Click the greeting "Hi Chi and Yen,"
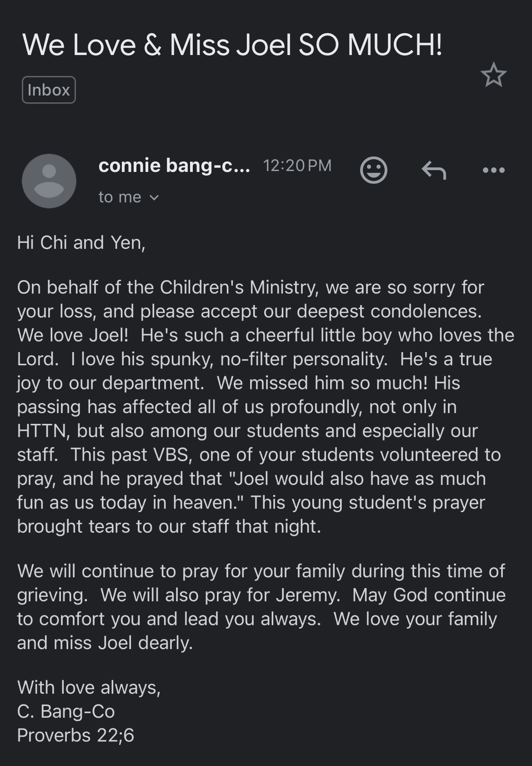This screenshot has width=532, height=766. [81, 242]
